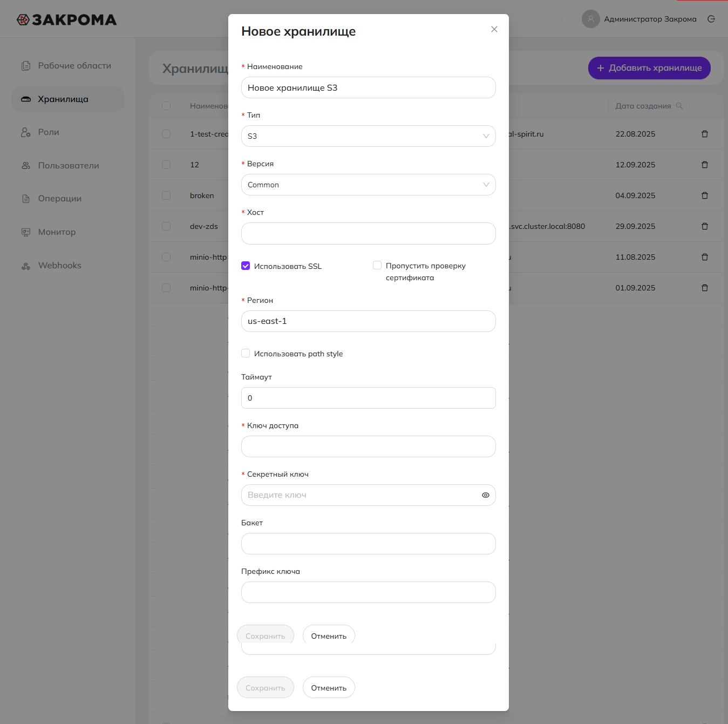This screenshot has height=724, width=728.
Task: Click the administrator avatar icon
Action: [x=590, y=19]
